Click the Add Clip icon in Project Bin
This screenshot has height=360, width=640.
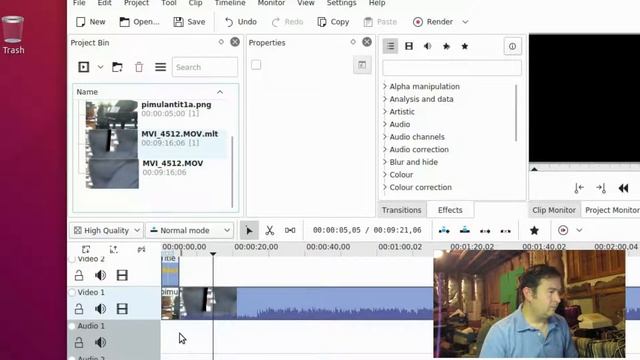tap(84, 67)
